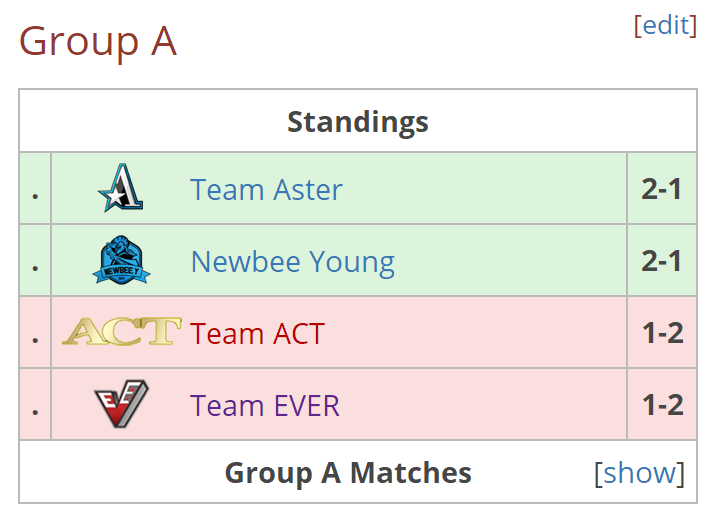Show the Group A Matches
Image resolution: width=727 pixels, height=512 pixels.
click(x=639, y=473)
